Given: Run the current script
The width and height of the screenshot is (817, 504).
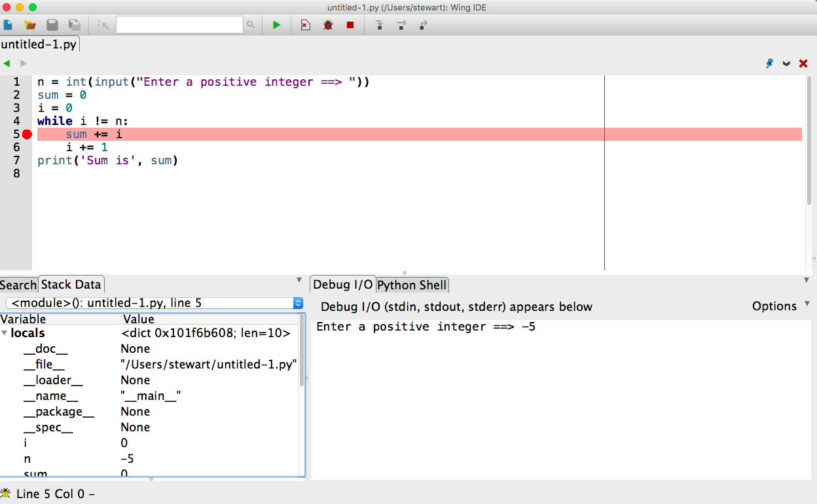Looking at the screenshot, I should (x=276, y=24).
